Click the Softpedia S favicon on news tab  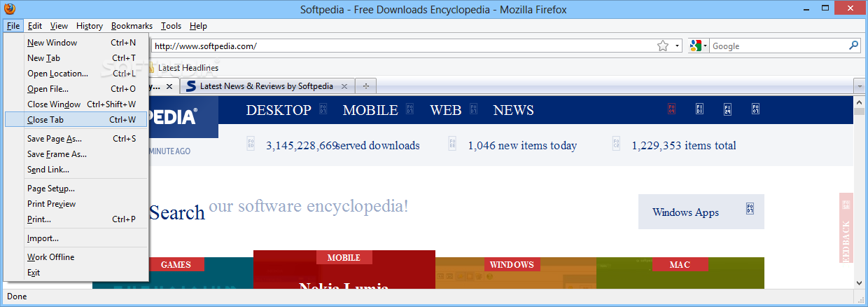click(191, 86)
